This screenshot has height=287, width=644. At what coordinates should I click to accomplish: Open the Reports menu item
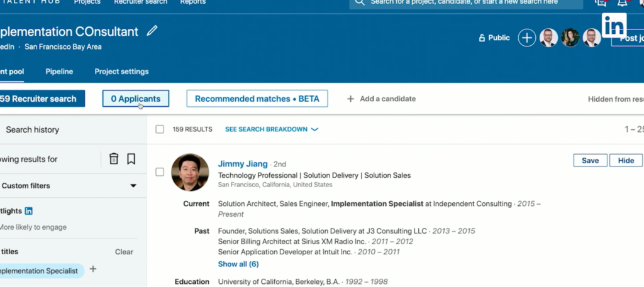point(192,3)
